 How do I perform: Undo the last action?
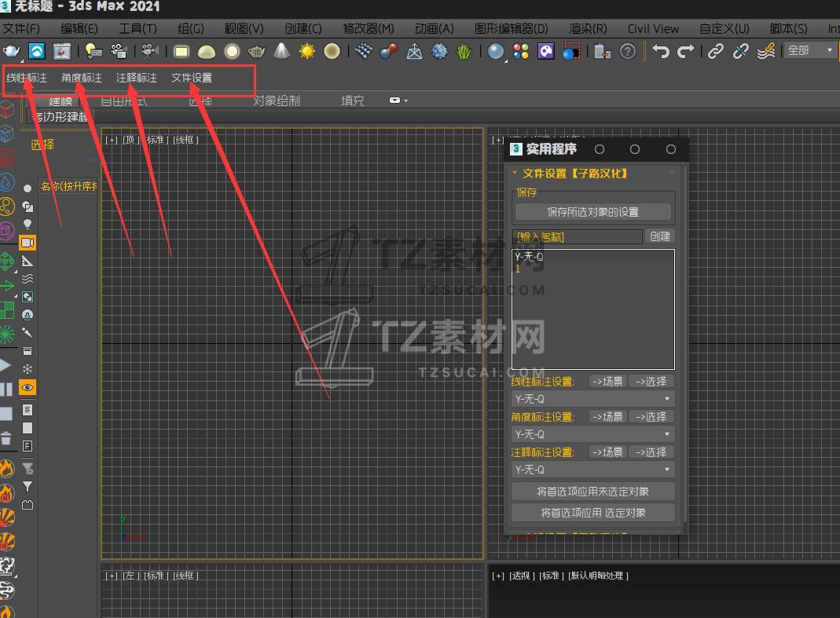[x=661, y=51]
